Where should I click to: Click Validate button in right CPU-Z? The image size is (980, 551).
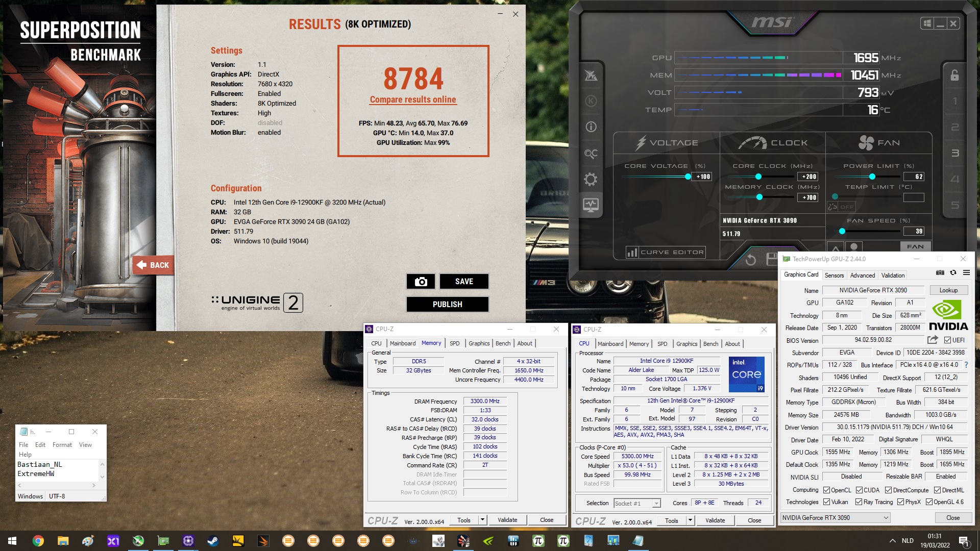[x=715, y=520]
